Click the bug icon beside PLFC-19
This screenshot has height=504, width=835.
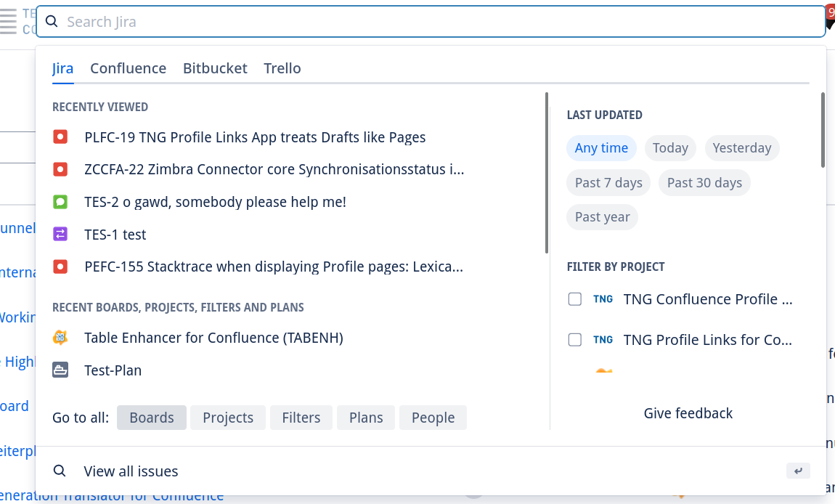(60, 137)
